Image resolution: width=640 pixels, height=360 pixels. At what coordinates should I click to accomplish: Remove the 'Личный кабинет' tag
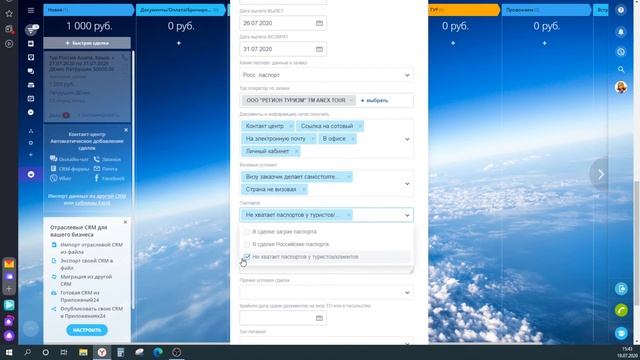pos(296,151)
